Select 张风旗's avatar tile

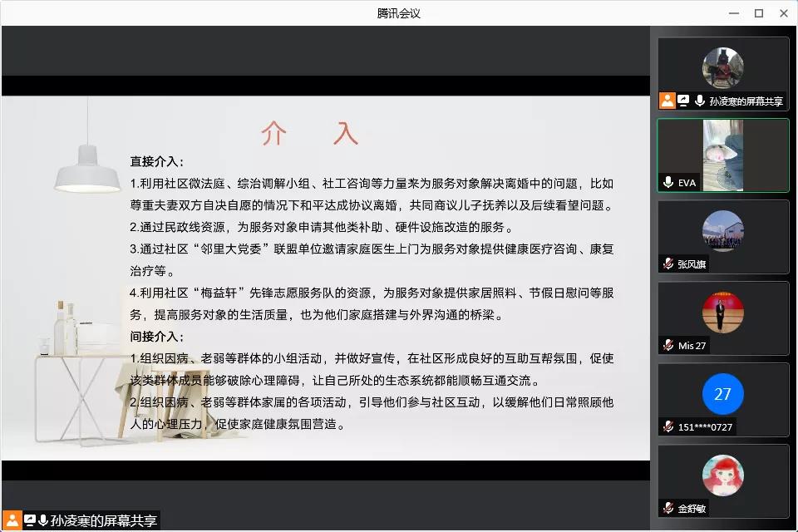[x=722, y=231]
